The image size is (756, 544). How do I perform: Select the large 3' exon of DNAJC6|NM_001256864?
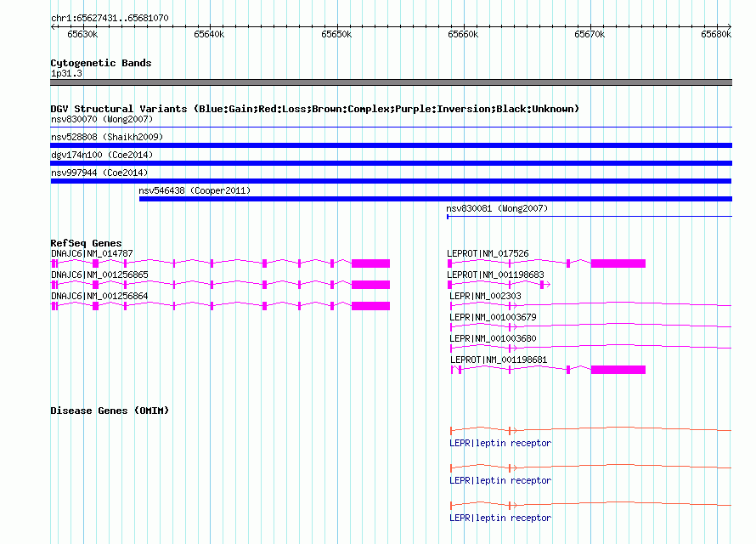(x=370, y=306)
